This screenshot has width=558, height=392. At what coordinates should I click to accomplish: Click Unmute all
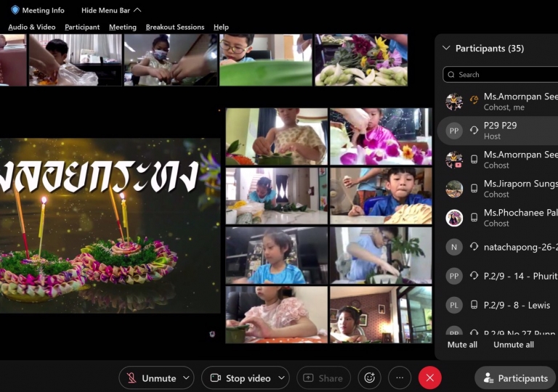tap(514, 345)
